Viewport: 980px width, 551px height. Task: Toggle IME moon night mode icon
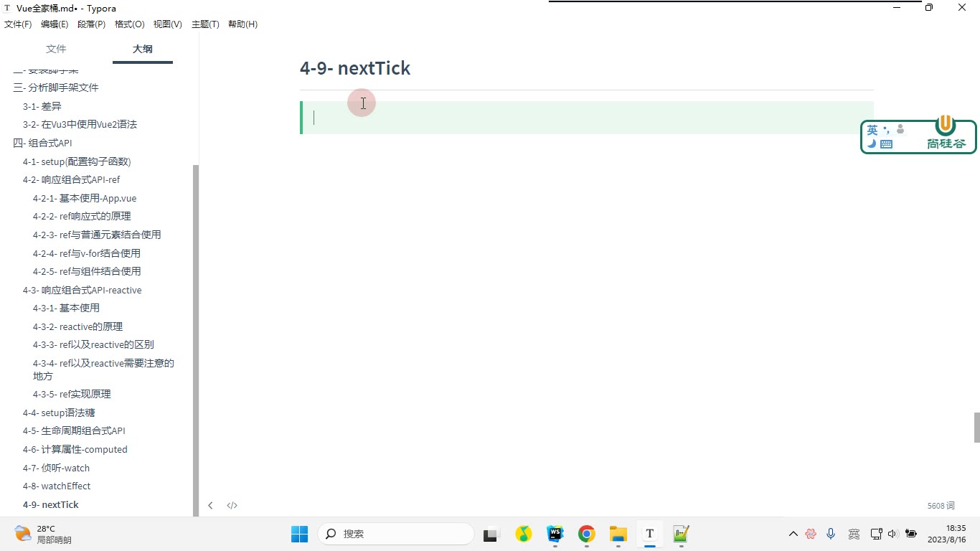tap(872, 143)
